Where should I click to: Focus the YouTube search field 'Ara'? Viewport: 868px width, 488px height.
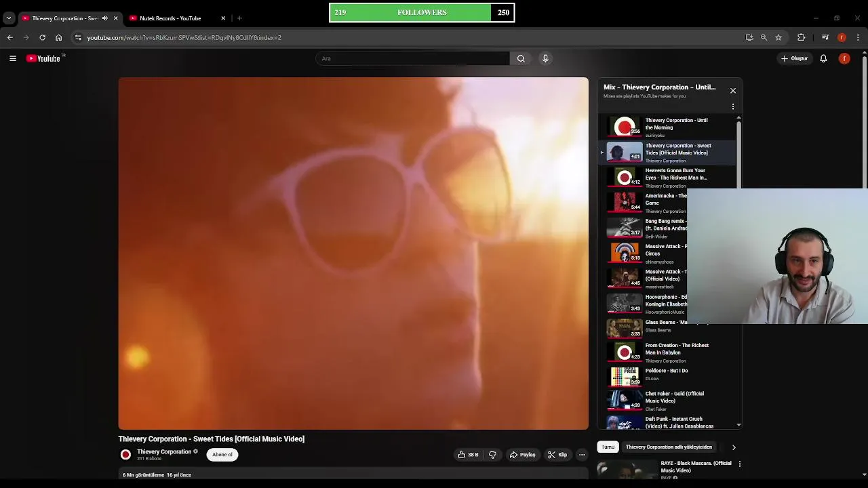pos(412,58)
